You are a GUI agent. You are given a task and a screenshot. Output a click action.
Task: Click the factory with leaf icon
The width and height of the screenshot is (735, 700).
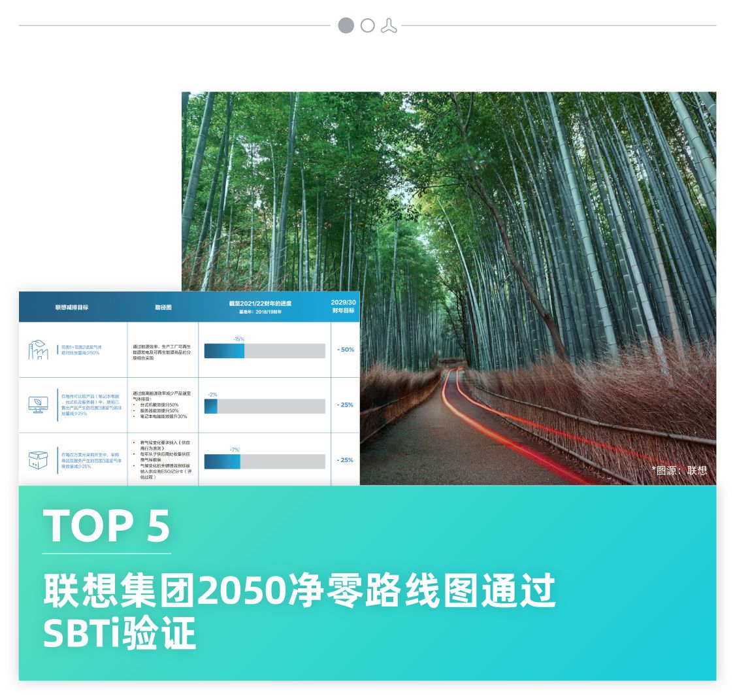39,350
